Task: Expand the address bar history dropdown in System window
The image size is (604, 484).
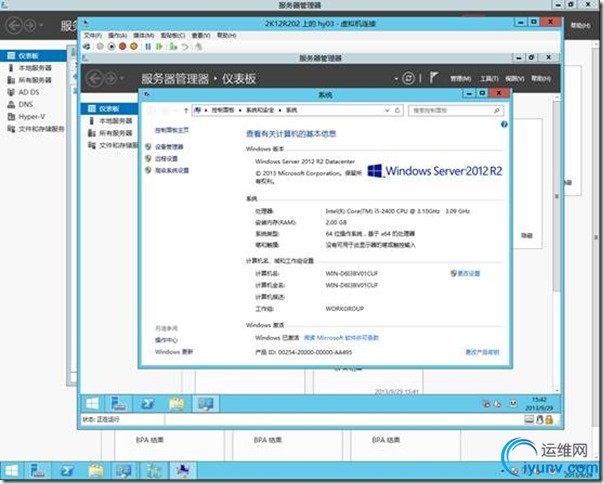Action: [x=387, y=111]
